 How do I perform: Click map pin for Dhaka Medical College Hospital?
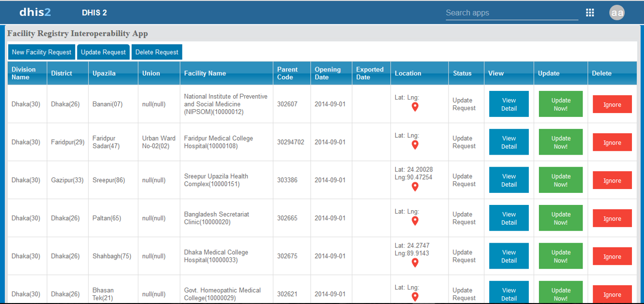(x=415, y=262)
